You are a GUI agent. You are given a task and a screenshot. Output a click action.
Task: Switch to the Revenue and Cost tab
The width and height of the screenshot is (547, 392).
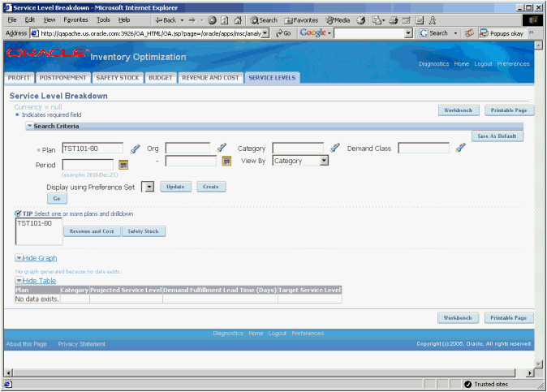click(210, 78)
